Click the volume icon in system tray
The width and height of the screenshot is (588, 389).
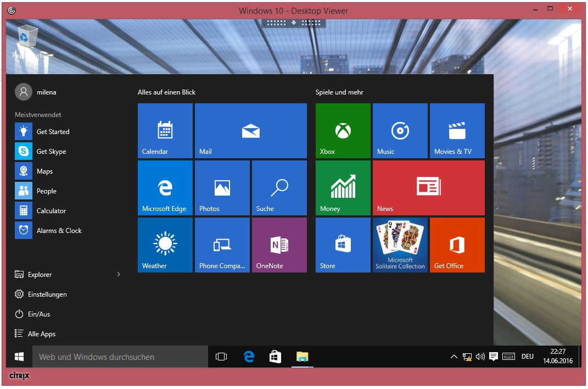pyautogui.click(x=480, y=357)
